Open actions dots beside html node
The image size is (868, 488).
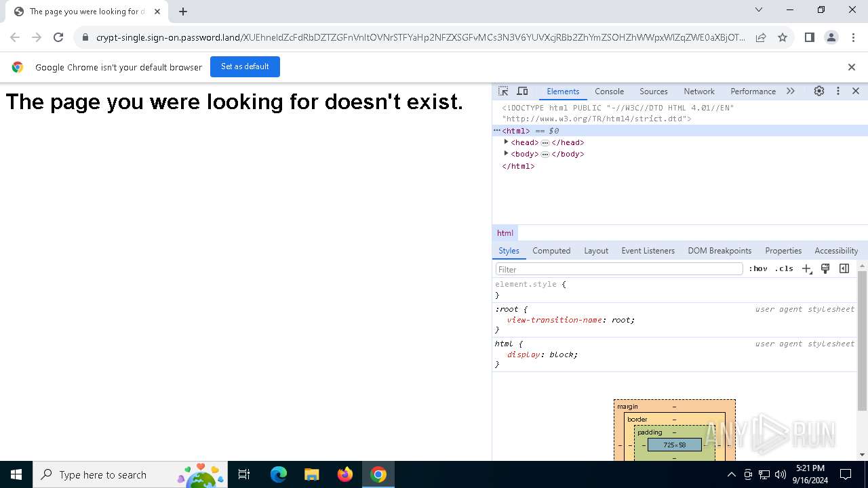tap(496, 131)
